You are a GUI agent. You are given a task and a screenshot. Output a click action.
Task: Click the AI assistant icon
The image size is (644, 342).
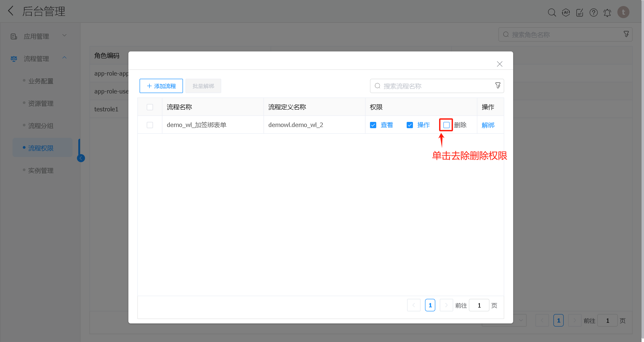566,12
